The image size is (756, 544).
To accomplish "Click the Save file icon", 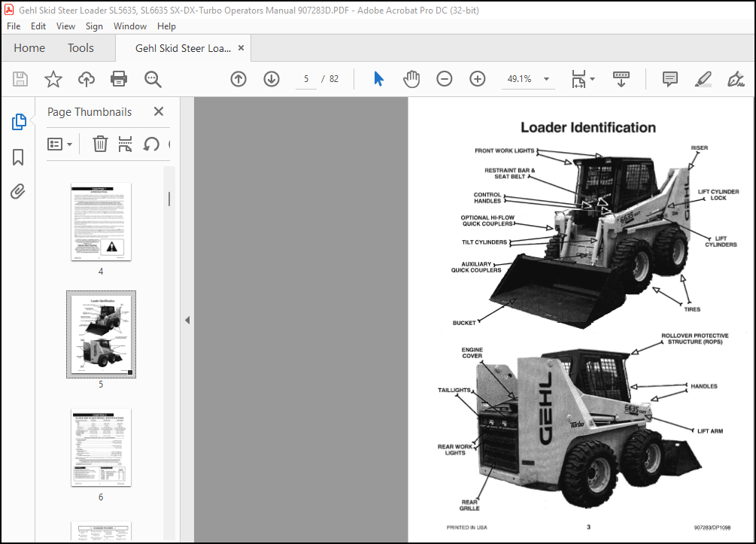I will tap(20, 79).
